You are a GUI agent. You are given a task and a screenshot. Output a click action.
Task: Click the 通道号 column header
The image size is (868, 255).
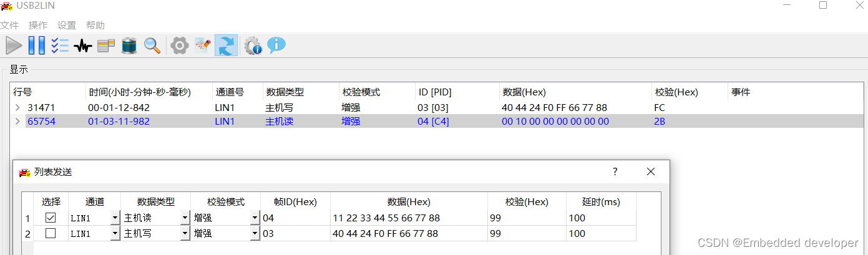pyautogui.click(x=237, y=92)
